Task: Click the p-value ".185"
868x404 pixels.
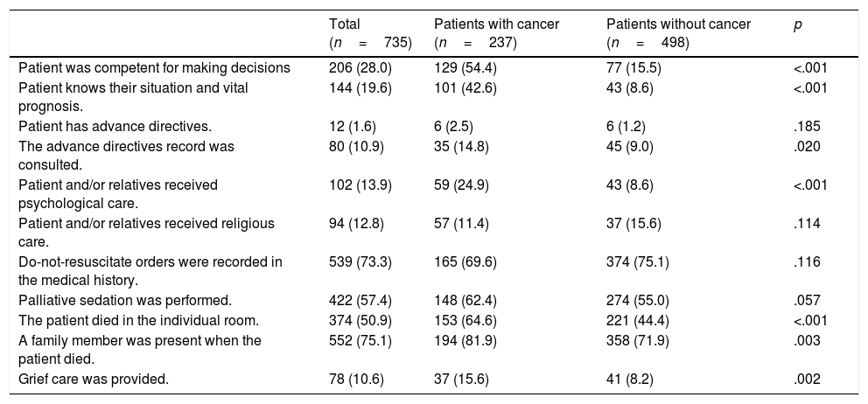Action: (804, 125)
